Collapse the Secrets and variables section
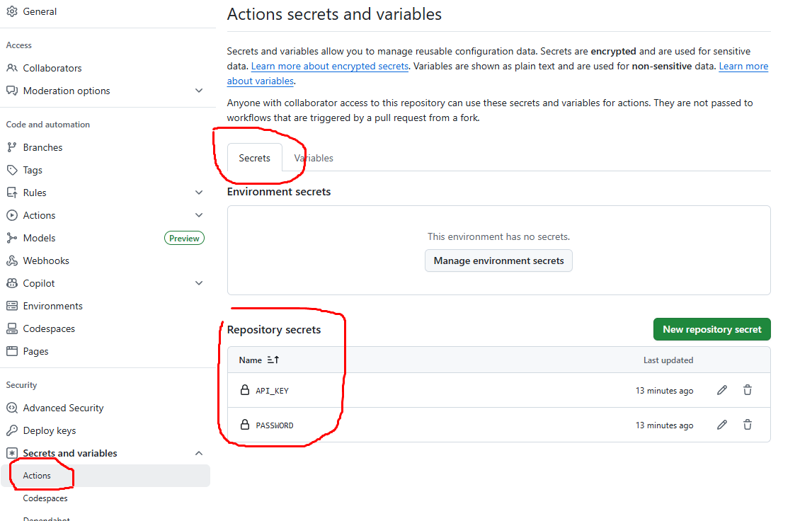This screenshot has height=521, width=812. click(199, 452)
